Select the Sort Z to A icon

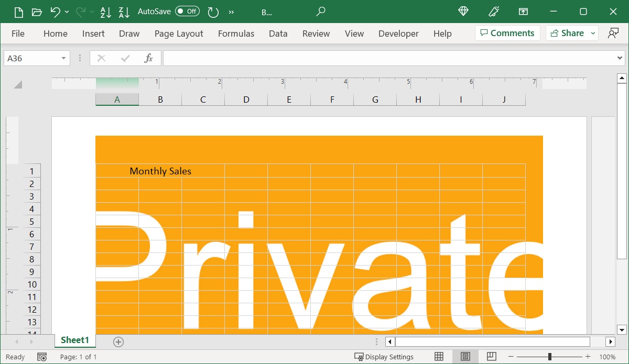(124, 12)
